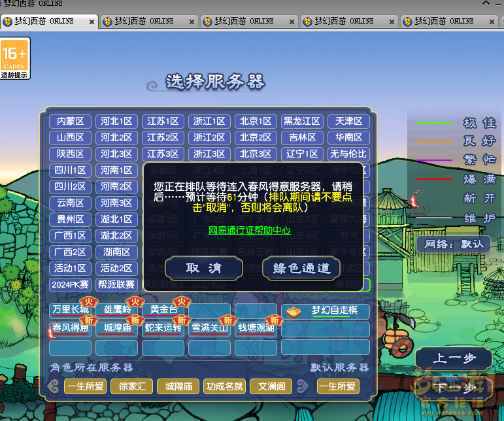Image resolution: width=504 pixels, height=421 pixels.
Task: Pick 功成名就 from character servers
Action: coord(224,386)
